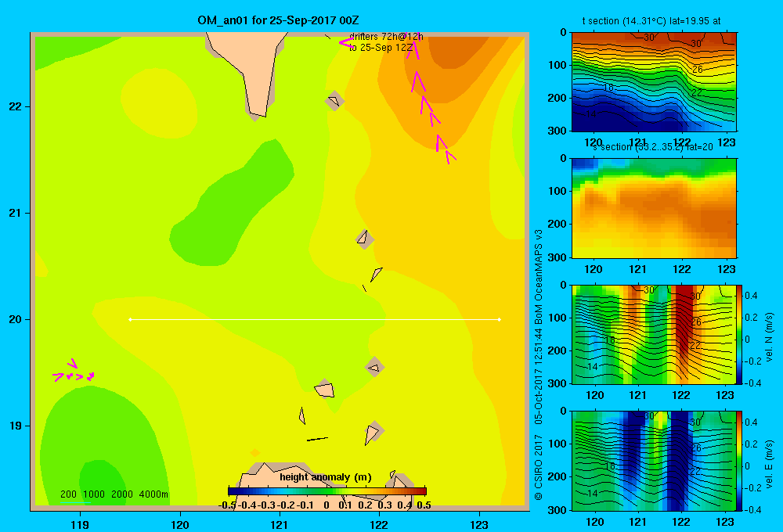Click the 'height anomaly (m)' label
The image size is (783, 532).
[326, 477]
